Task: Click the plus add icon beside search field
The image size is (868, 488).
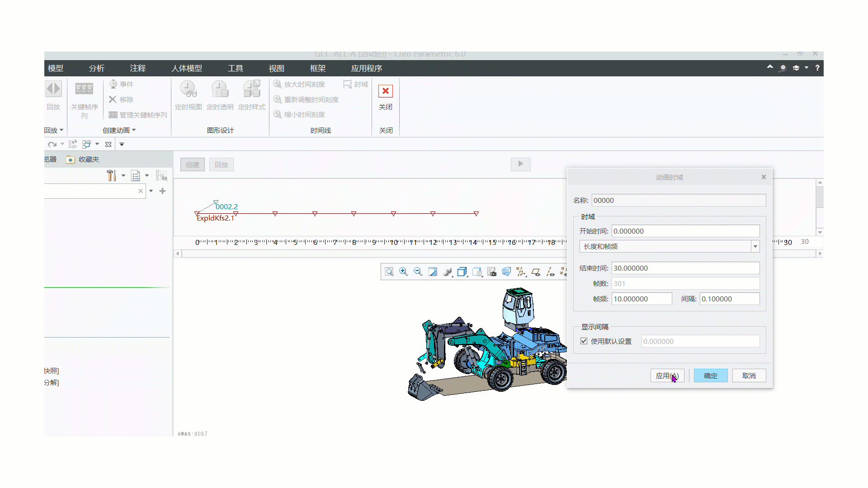Action: [x=163, y=191]
